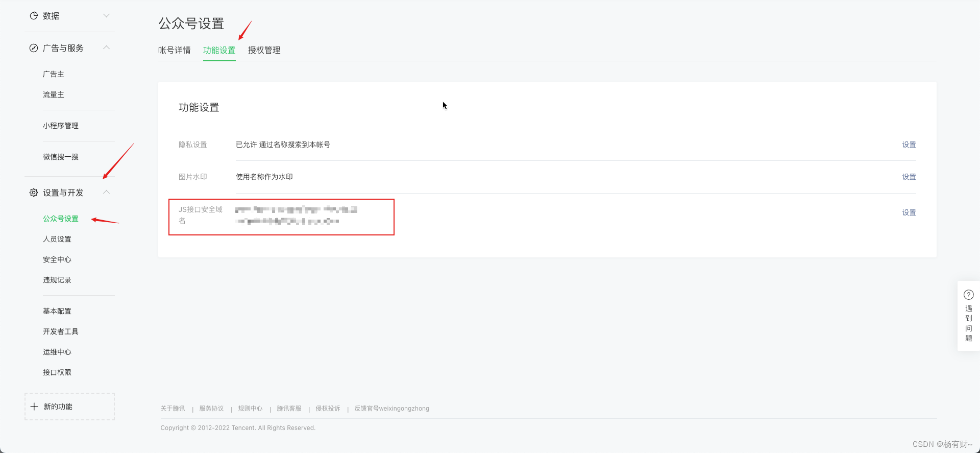The image size is (980, 453).
Task: Collapse the 设置与开发 section chevron
Action: pos(106,192)
